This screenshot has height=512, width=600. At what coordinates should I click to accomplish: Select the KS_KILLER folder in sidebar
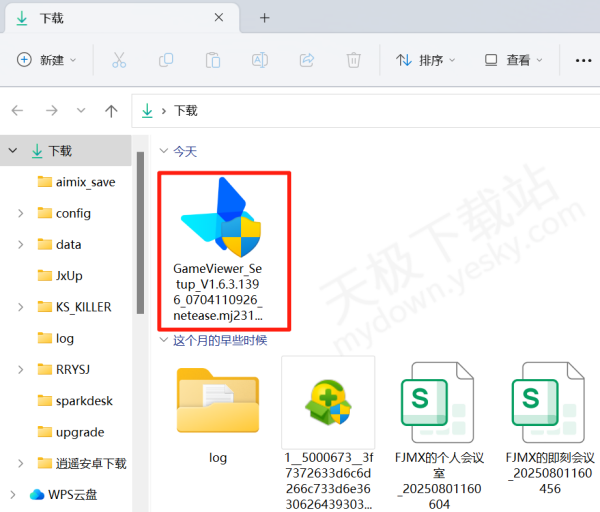(83, 307)
